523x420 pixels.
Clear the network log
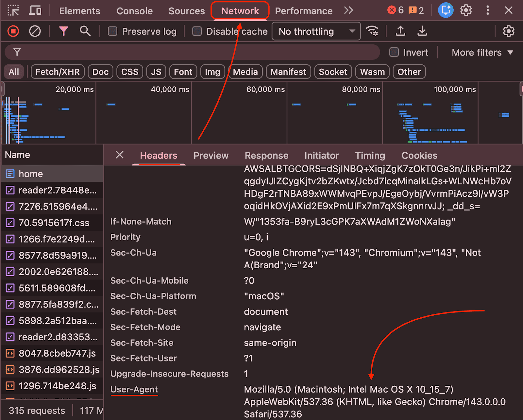[35, 31]
